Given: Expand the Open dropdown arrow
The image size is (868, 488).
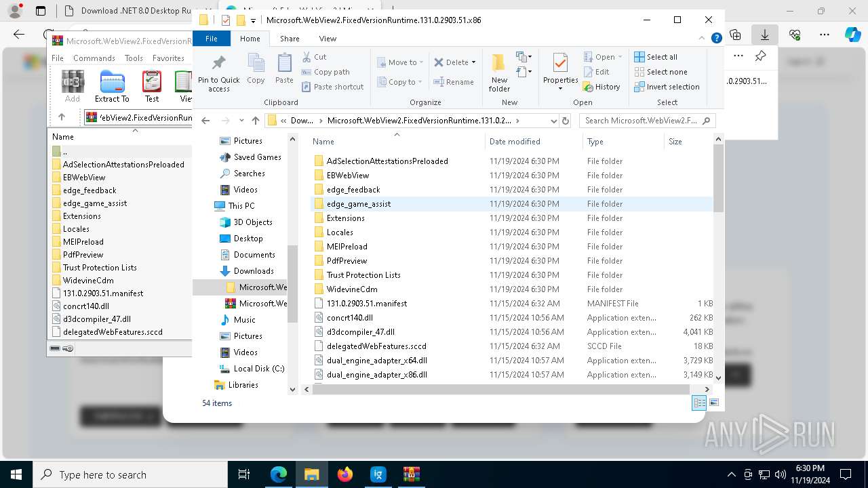Looking at the screenshot, I should [620, 57].
